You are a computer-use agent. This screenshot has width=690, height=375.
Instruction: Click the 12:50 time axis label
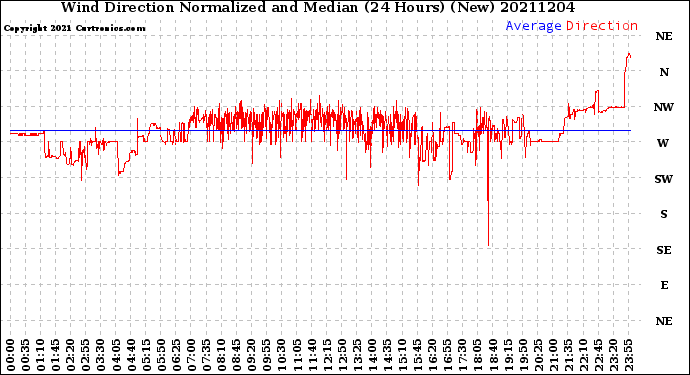point(341,355)
